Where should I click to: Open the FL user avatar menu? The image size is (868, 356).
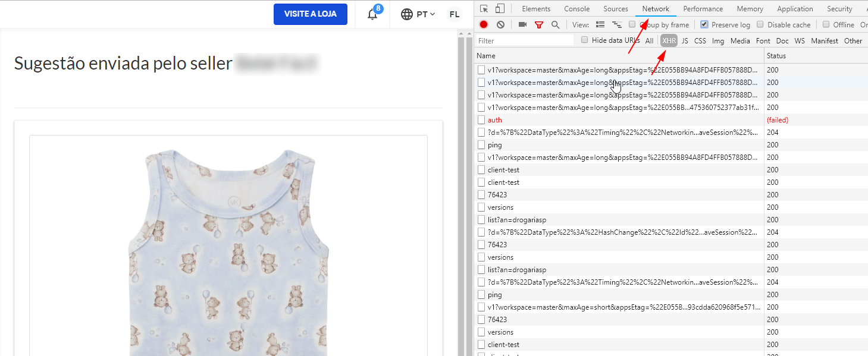point(455,14)
